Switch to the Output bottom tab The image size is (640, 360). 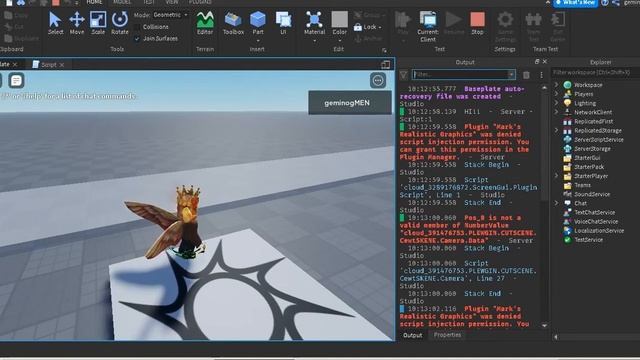412,335
